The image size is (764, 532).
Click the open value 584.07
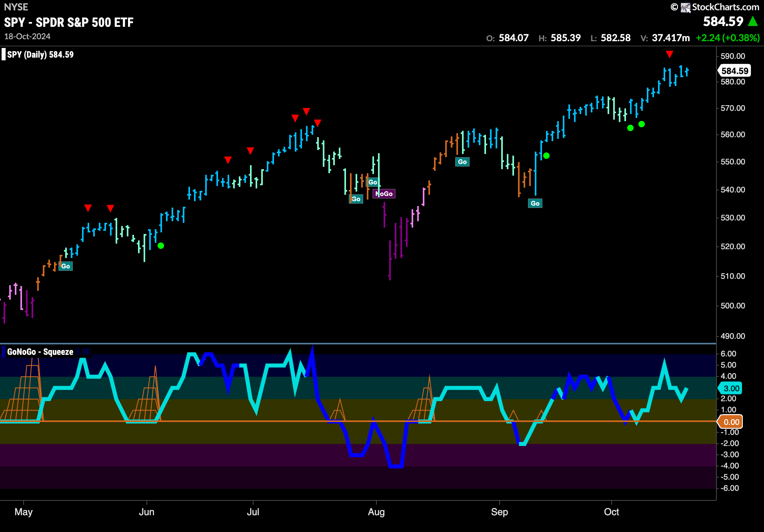514,38
